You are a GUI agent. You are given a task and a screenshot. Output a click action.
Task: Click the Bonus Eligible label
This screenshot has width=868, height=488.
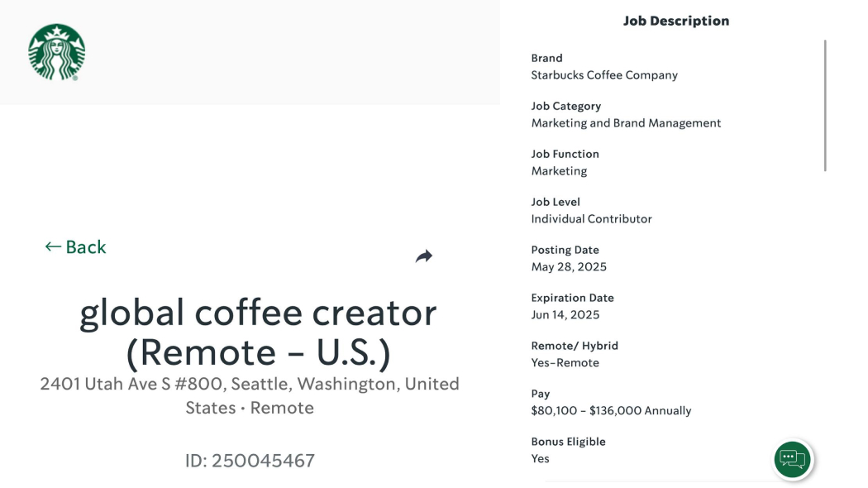click(568, 442)
